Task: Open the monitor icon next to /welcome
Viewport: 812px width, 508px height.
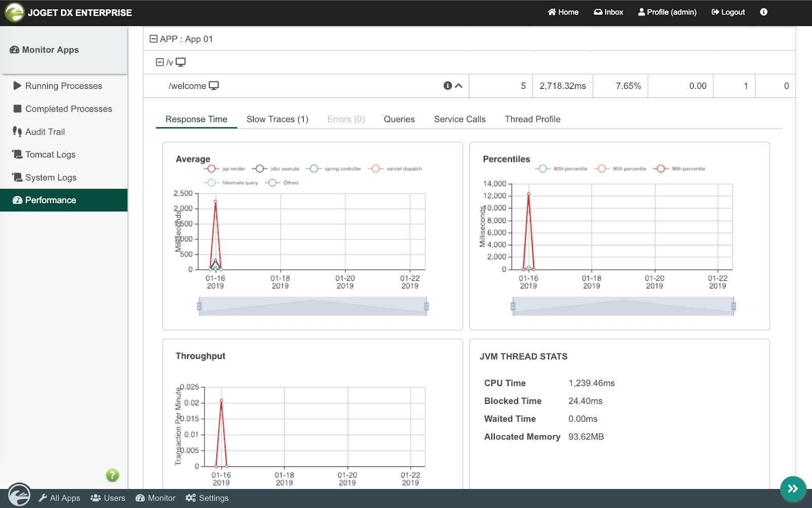Action: (214, 86)
